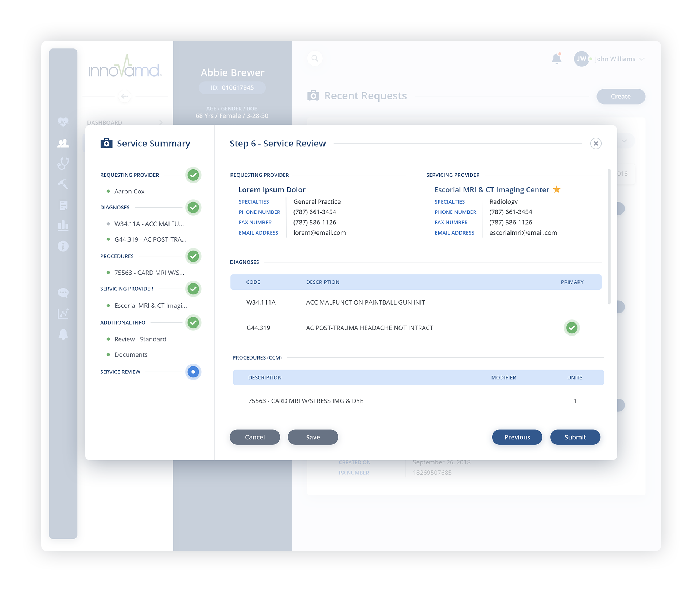Click the UNITS column header

pyautogui.click(x=575, y=377)
